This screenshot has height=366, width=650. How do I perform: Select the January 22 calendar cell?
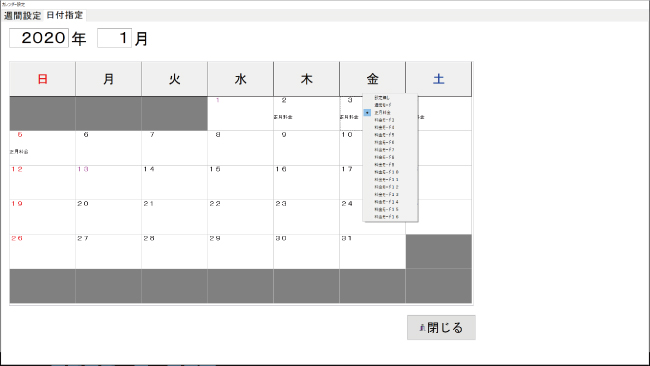pyautogui.click(x=240, y=217)
